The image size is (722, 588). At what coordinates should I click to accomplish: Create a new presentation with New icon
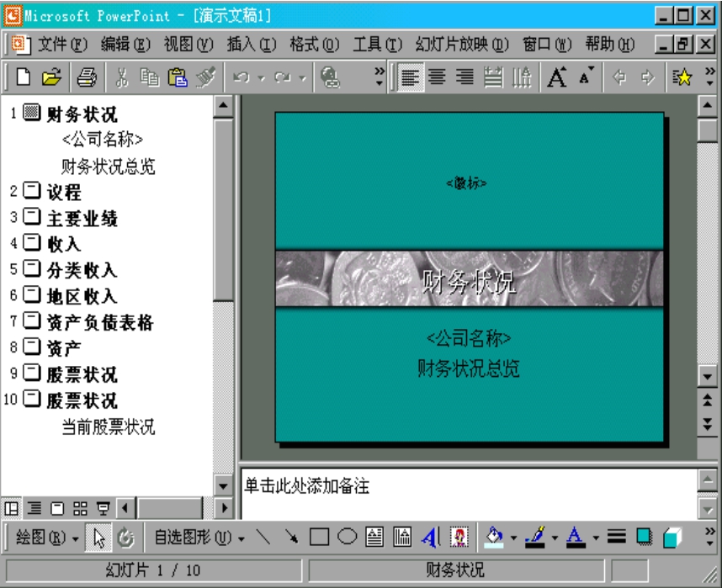click(23, 77)
